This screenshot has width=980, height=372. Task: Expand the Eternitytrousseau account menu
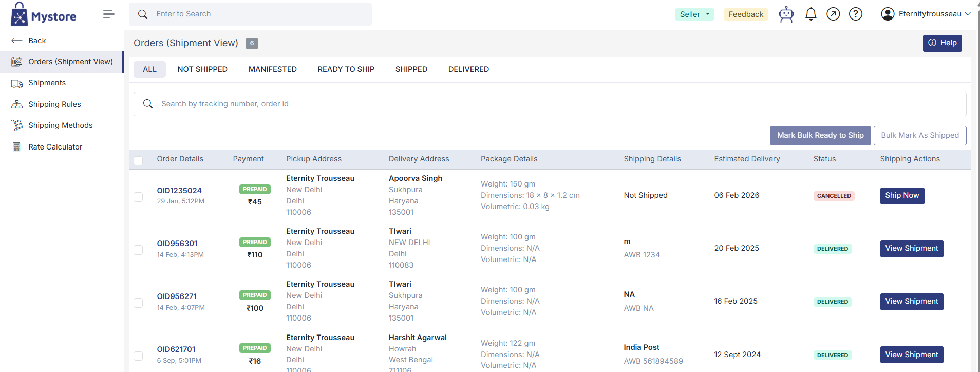(x=926, y=14)
